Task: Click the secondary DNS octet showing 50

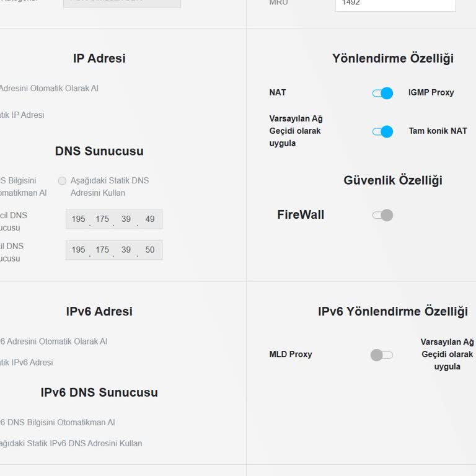Action: (150, 250)
